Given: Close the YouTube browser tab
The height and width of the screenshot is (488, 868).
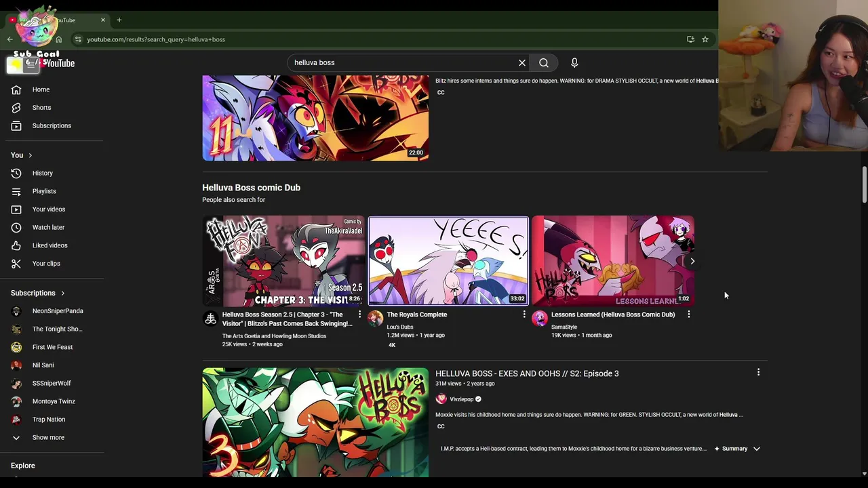Looking at the screenshot, I should 103,20.
